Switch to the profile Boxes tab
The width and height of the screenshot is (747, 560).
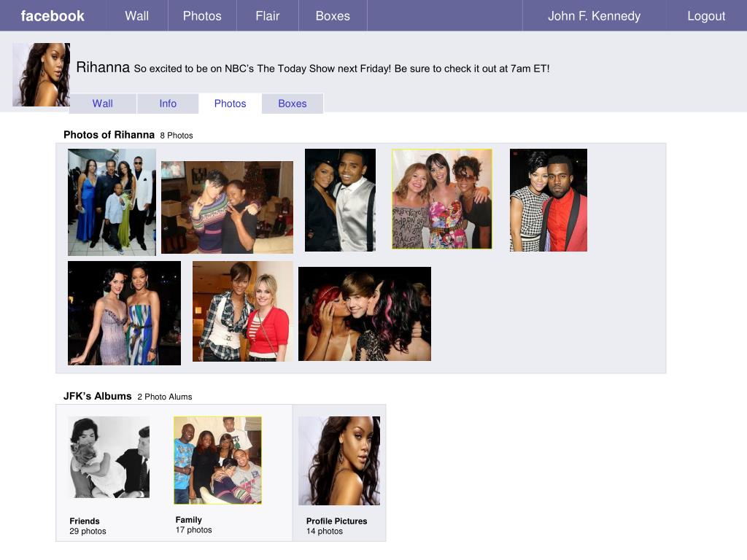point(292,104)
